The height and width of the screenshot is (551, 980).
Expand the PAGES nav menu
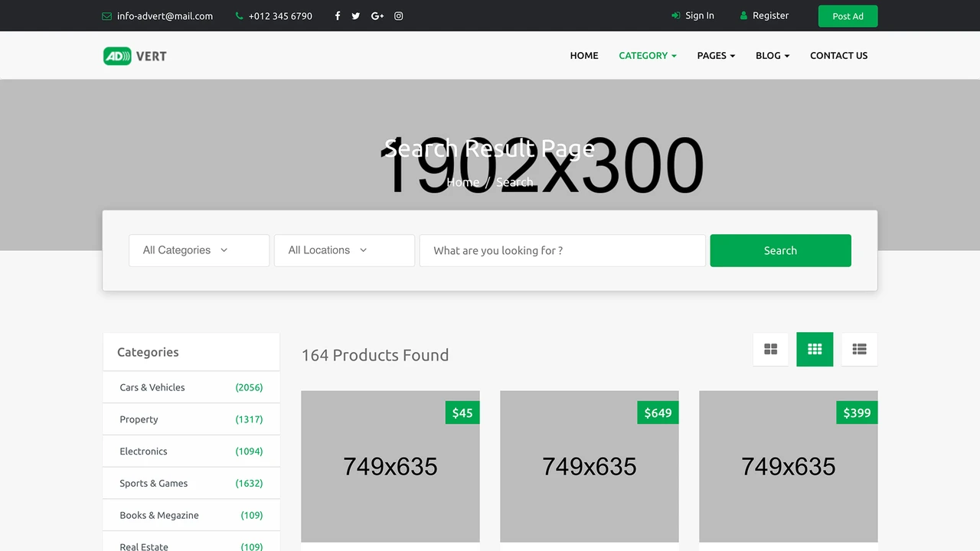click(x=716, y=55)
